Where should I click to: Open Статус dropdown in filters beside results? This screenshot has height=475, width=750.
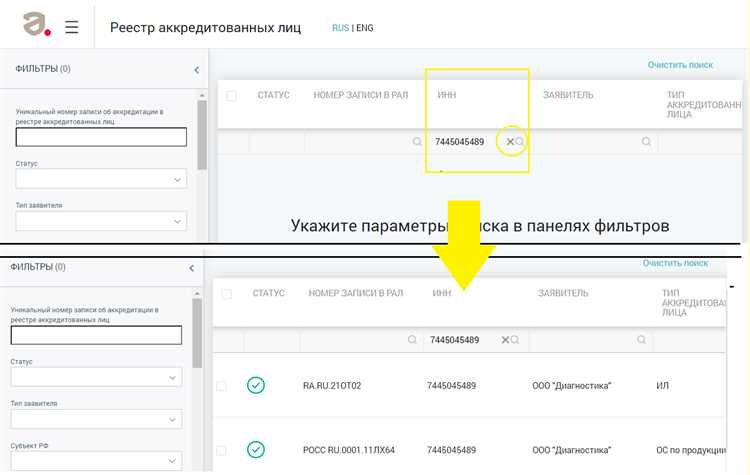[x=96, y=377]
